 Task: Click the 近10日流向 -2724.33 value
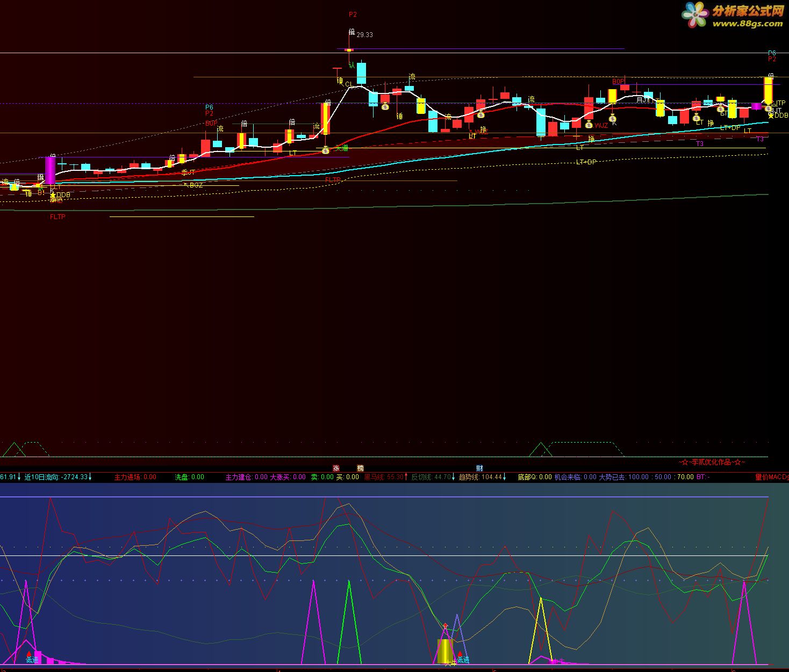(58, 477)
